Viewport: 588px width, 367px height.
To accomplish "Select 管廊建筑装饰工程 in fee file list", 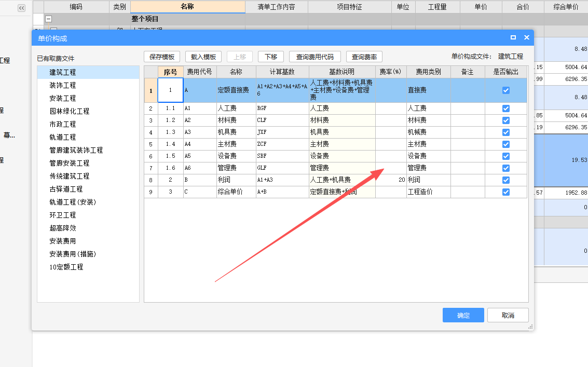I will 88,150.
